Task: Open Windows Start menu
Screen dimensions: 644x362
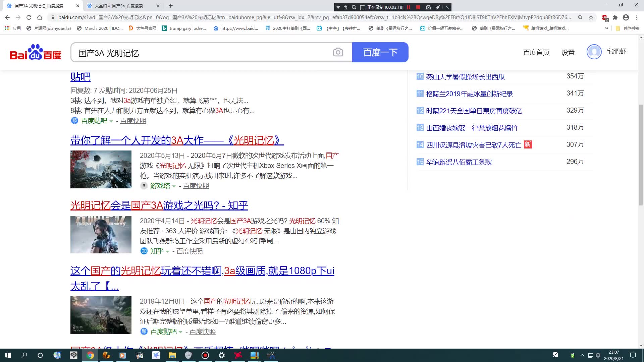Action: point(8,355)
